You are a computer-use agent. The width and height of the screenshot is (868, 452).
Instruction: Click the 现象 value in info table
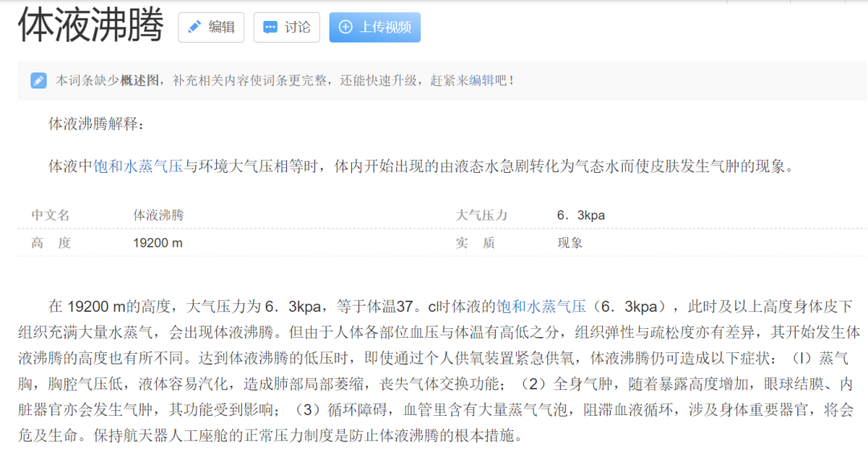tap(570, 243)
